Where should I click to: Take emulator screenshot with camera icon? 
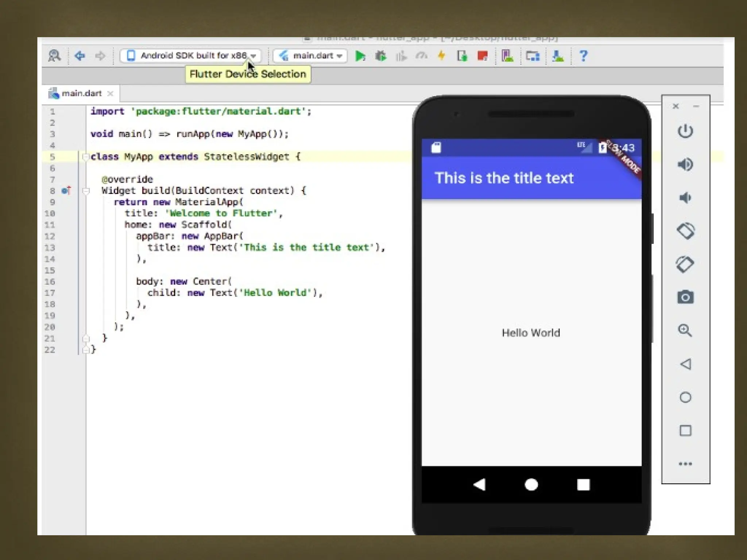click(x=685, y=297)
